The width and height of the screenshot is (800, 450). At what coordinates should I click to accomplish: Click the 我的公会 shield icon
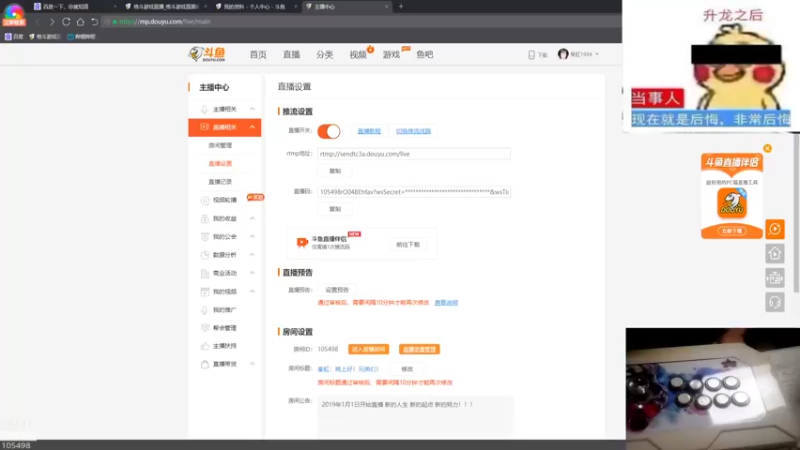205,237
